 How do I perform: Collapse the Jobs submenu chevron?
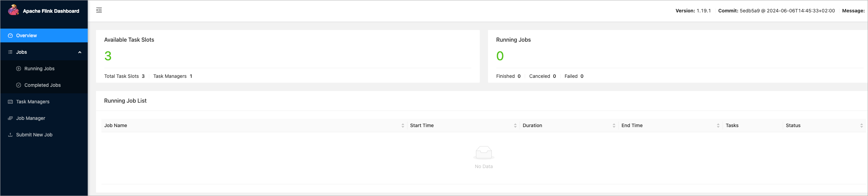[x=80, y=52]
